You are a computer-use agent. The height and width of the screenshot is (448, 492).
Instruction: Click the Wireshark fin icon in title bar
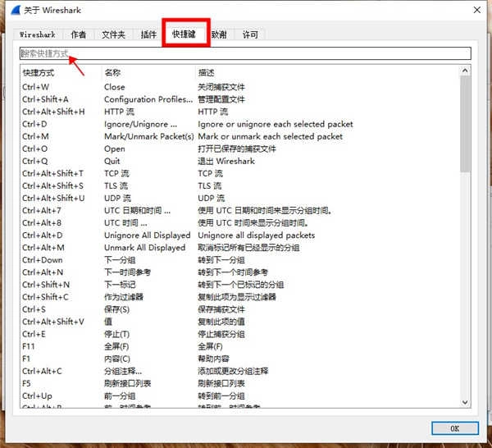click(11, 10)
